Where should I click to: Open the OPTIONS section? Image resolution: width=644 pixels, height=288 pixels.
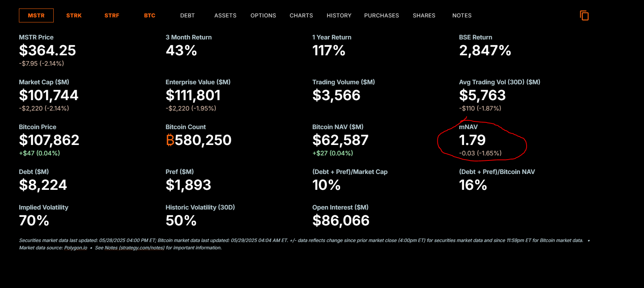point(263,15)
